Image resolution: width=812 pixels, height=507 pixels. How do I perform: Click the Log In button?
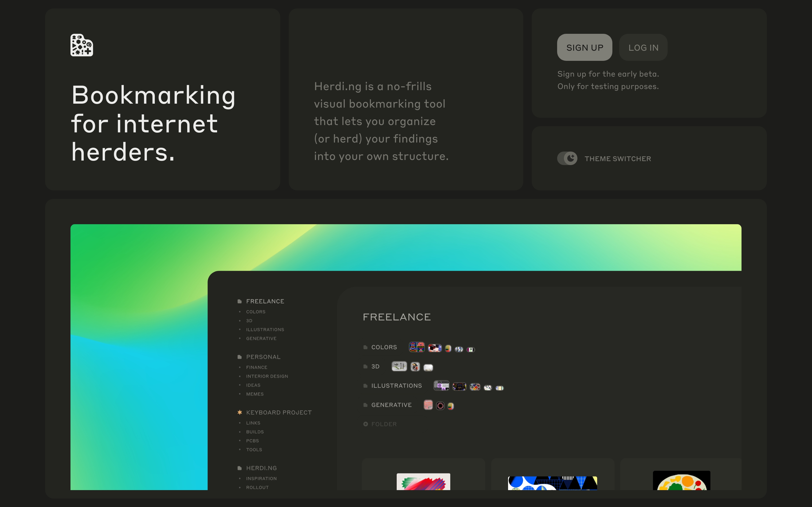pyautogui.click(x=643, y=47)
